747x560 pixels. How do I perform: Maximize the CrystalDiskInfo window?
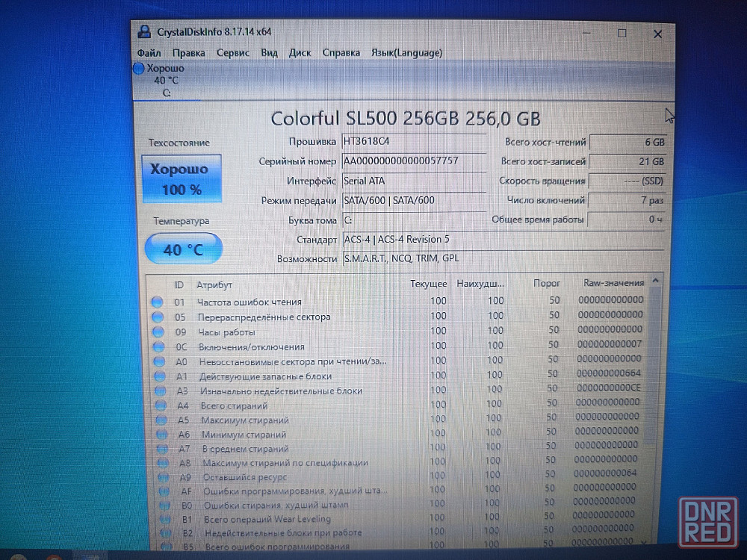tap(622, 34)
